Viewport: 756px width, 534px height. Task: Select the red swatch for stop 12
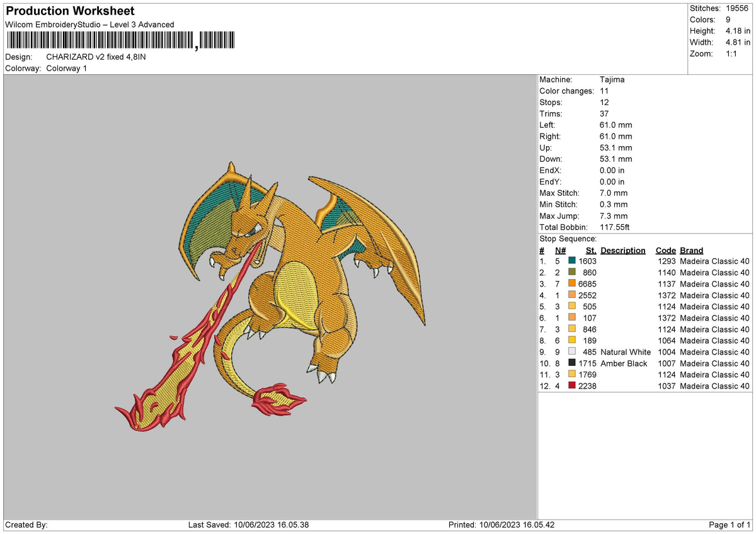pyautogui.click(x=572, y=386)
